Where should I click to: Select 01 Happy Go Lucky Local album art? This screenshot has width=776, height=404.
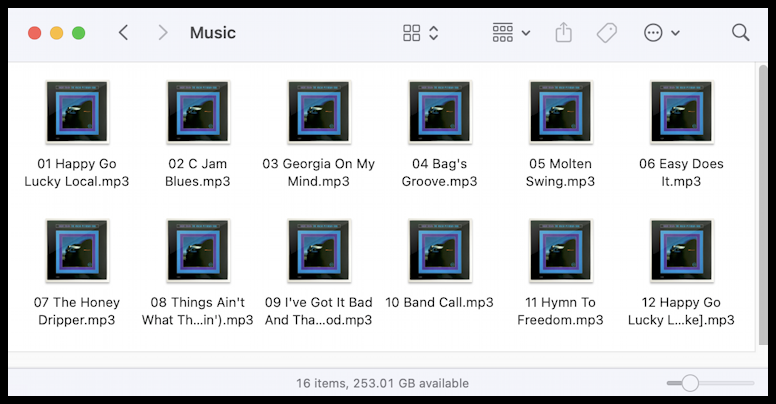tap(77, 112)
